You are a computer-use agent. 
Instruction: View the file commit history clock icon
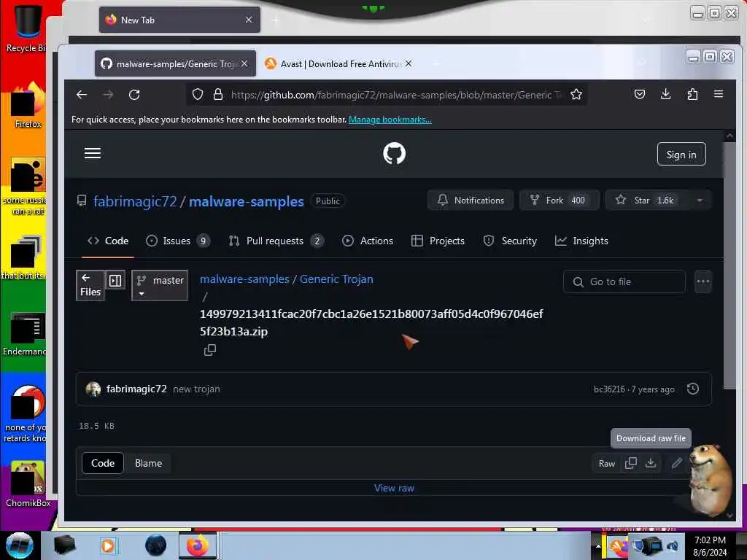click(693, 389)
